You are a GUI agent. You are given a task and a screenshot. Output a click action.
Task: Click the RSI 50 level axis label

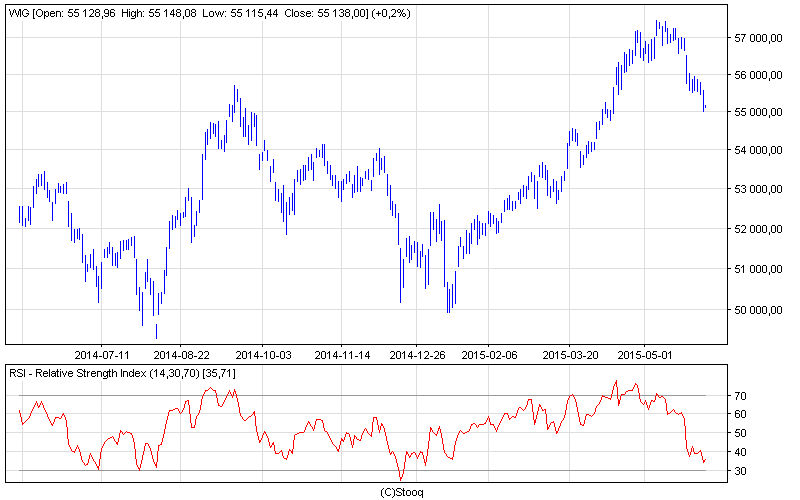pyautogui.click(x=741, y=433)
